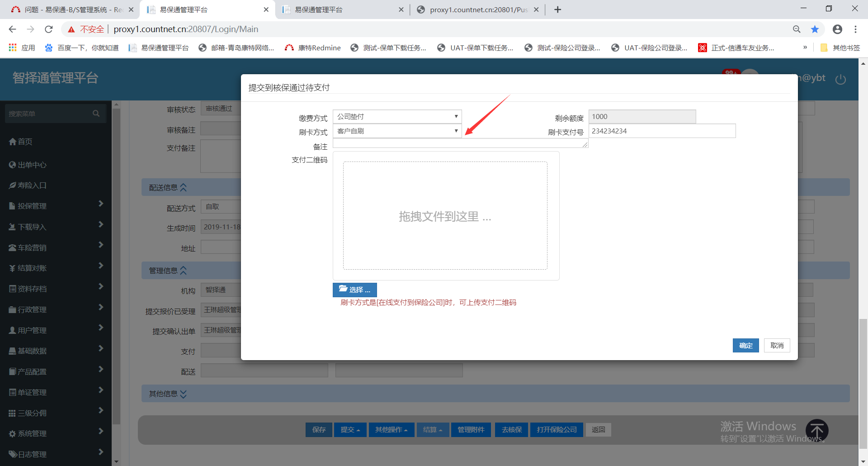
Task: Expand the 单证管理 sidebar menu
Action: (x=56, y=392)
